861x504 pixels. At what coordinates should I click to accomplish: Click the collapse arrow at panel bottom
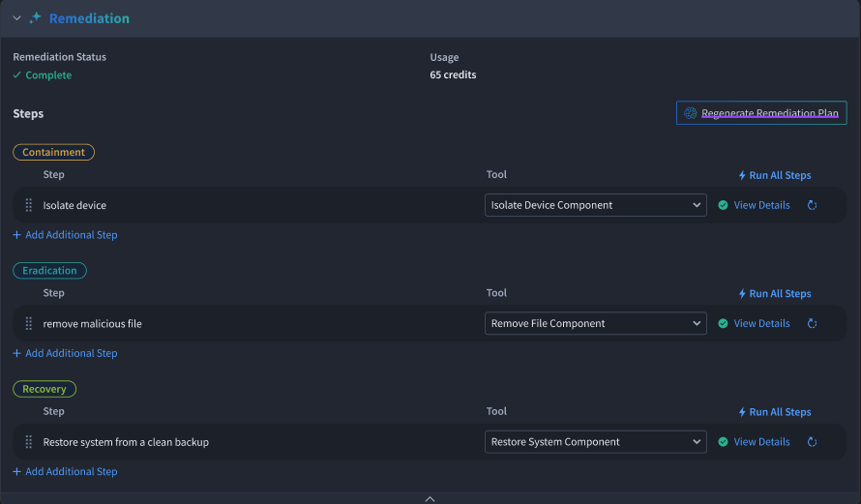click(x=430, y=498)
